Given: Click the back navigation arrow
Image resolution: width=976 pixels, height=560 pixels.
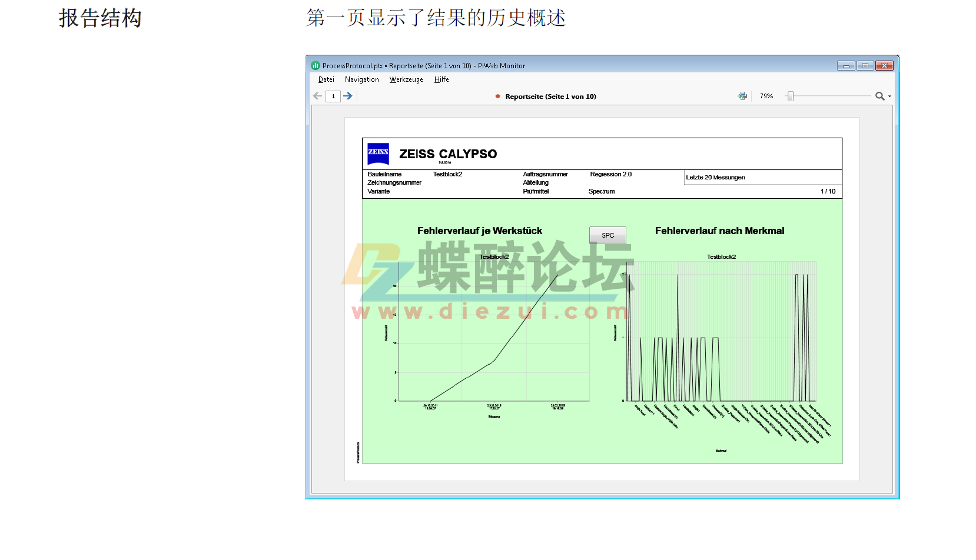Looking at the screenshot, I should point(317,96).
